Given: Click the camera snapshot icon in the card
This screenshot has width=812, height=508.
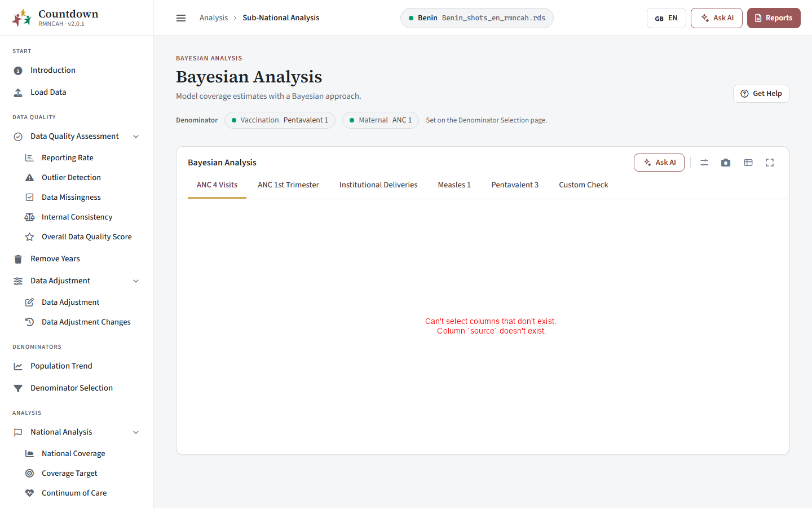Looking at the screenshot, I should (726, 163).
